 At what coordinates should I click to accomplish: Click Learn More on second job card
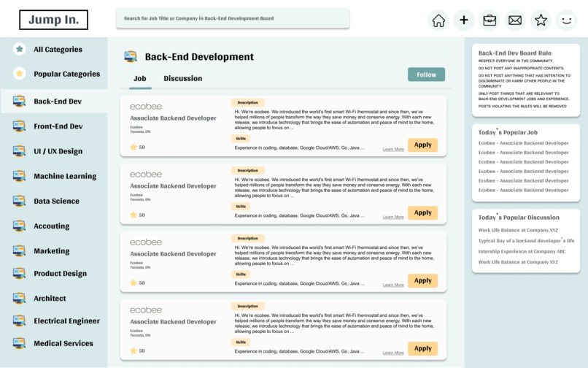point(393,217)
